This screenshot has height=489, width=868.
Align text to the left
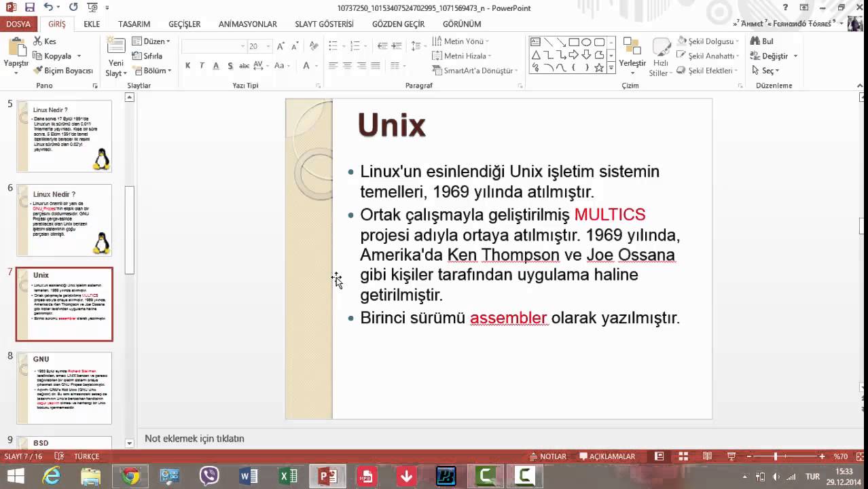point(333,66)
